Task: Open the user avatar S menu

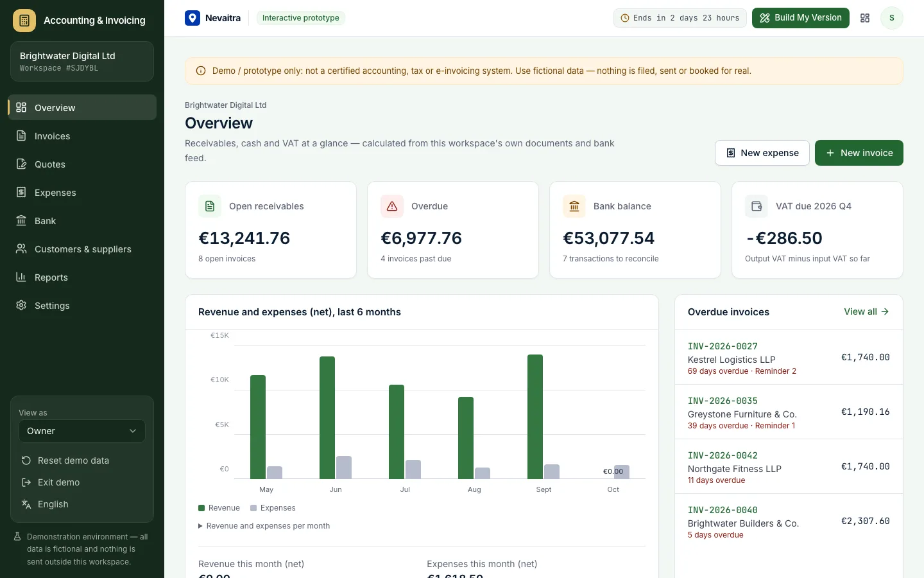Action: [x=892, y=18]
